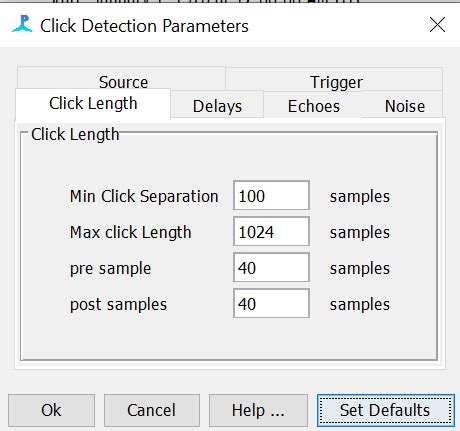Viewport: 460px width, 431px height.
Task: Go to the Delays tab
Action: coord(217,105)
